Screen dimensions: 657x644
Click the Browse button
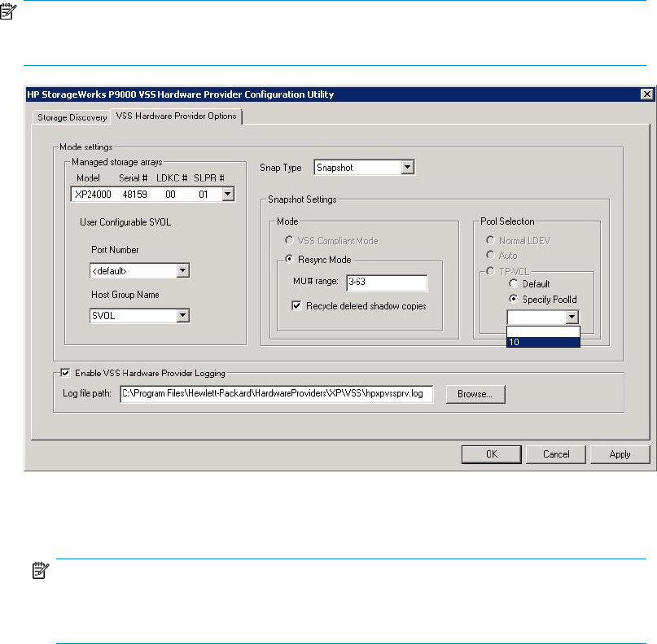[475, 394]
